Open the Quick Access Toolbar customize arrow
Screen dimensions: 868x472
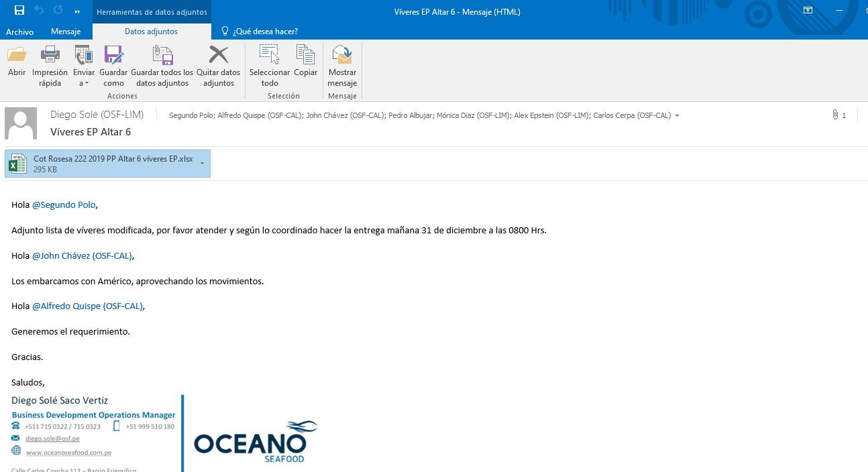point(77,11)
